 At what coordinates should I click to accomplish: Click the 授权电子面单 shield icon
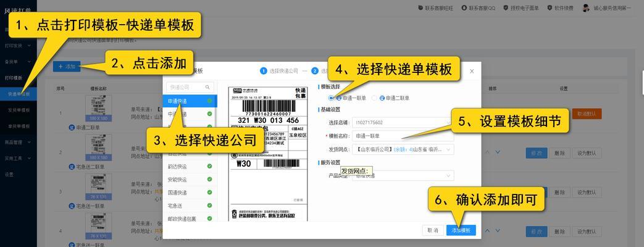(x=506, y=8)
